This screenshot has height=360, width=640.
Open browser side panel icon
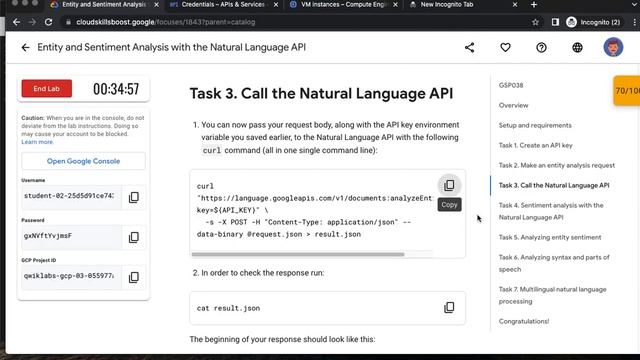point(555,22)
